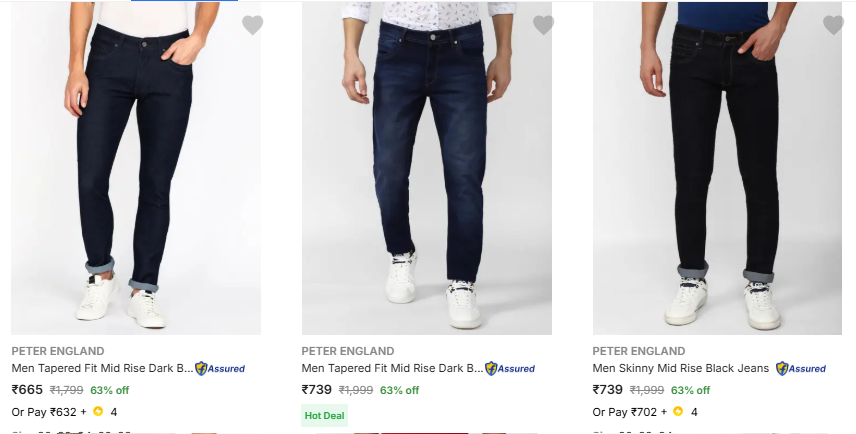This screenshot has height=434, width=856.
Task: Open the black skinny jeans product image
Action: 718,170
